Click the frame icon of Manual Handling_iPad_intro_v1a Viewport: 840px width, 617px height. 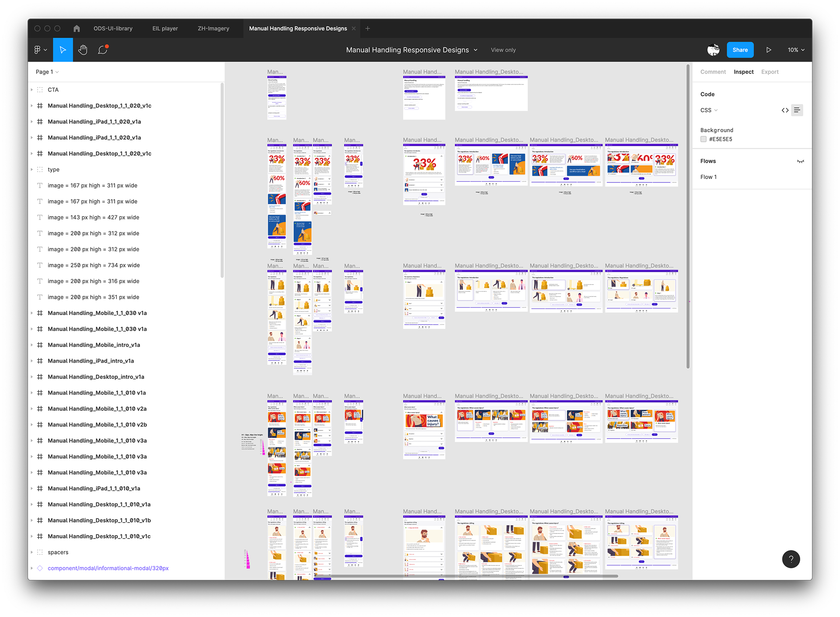[x=40, y=361]
